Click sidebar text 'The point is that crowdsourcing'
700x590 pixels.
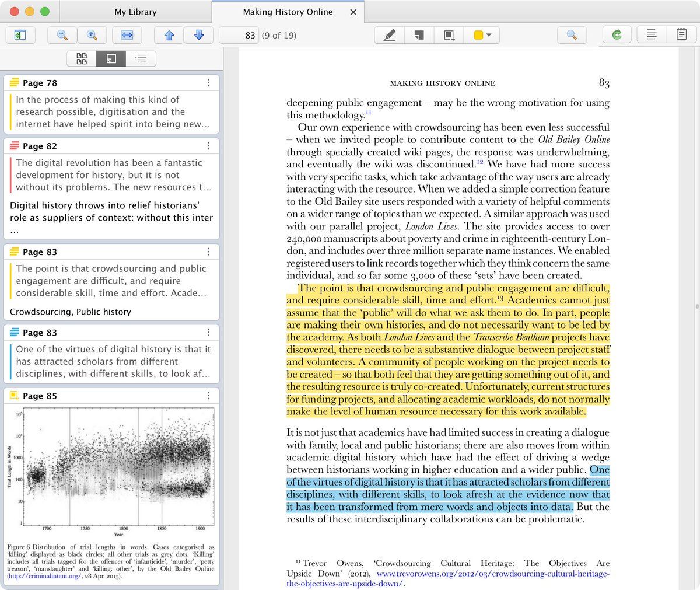[111, 281]
